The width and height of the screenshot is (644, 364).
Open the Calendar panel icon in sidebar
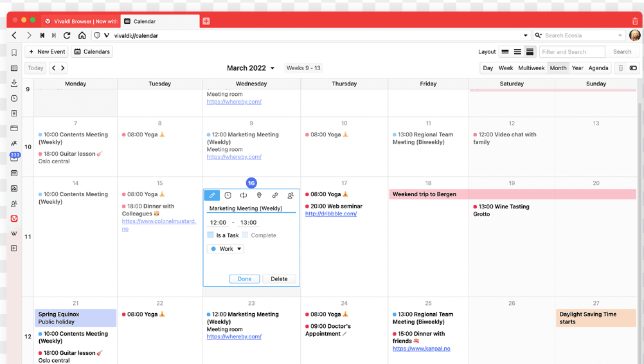[14, 174]
